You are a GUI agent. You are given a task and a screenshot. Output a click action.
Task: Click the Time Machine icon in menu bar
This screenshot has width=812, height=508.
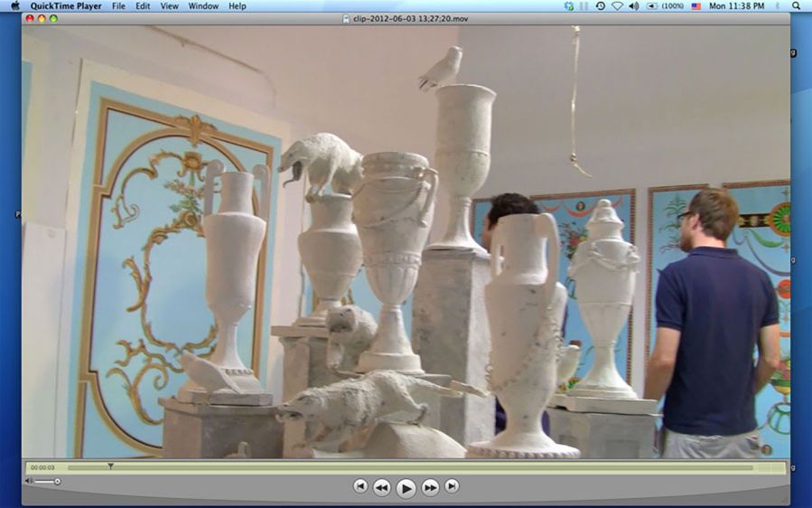601,6
